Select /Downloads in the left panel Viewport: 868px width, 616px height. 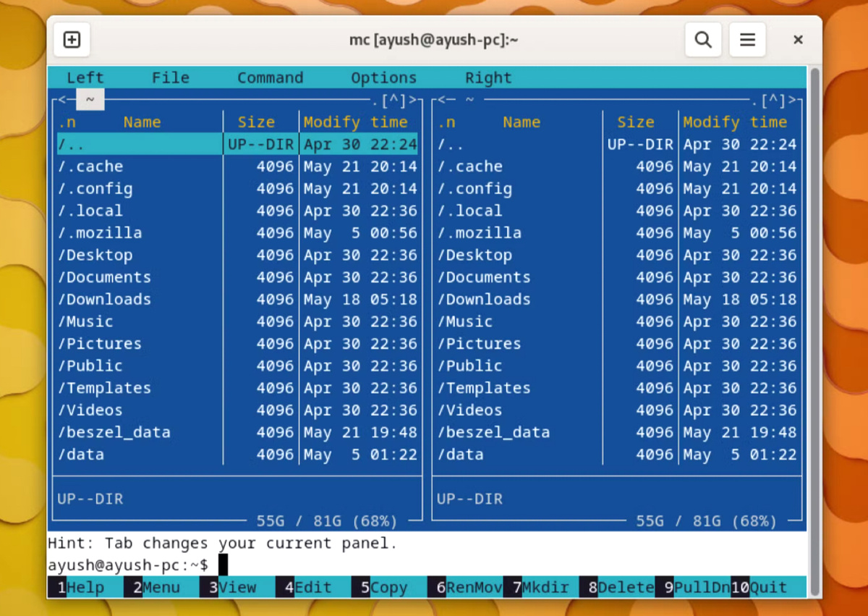click(x=237, y=300)
